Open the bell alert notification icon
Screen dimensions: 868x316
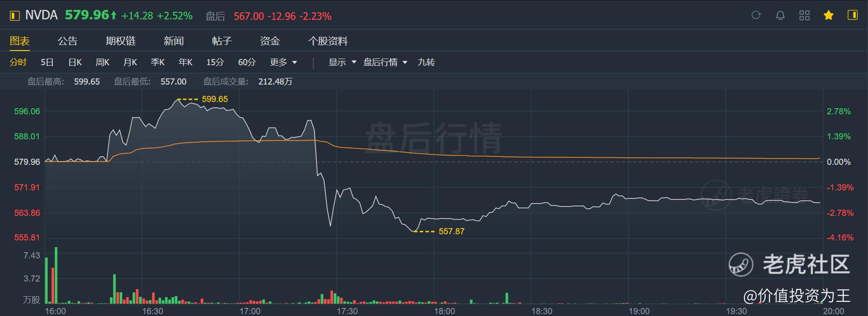(x=780, y=16)
